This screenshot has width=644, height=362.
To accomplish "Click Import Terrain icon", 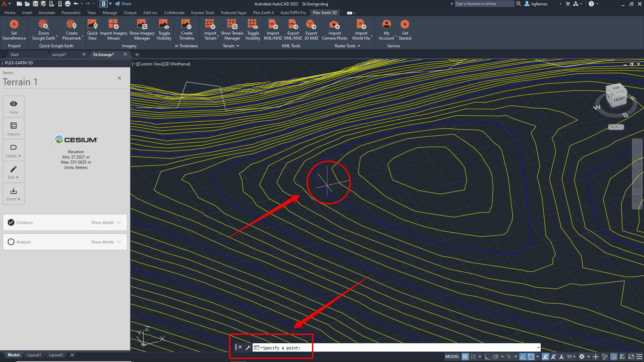I will coord(210,24).
